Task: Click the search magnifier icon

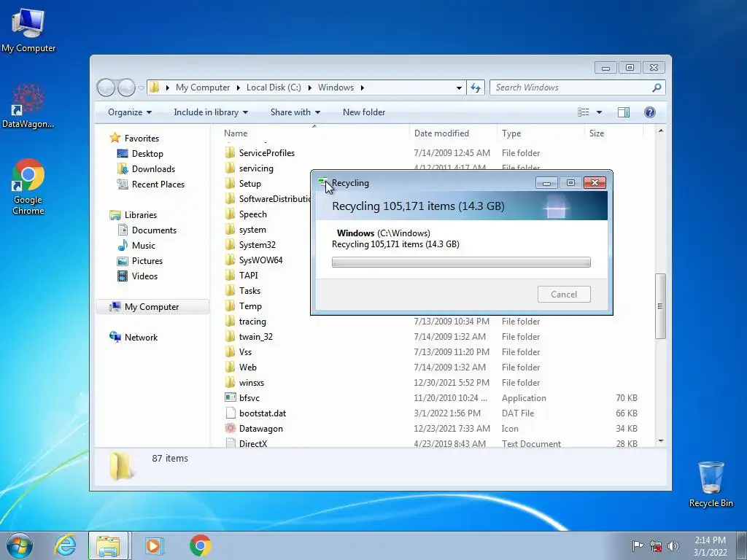Action: (x=657, y=87)
